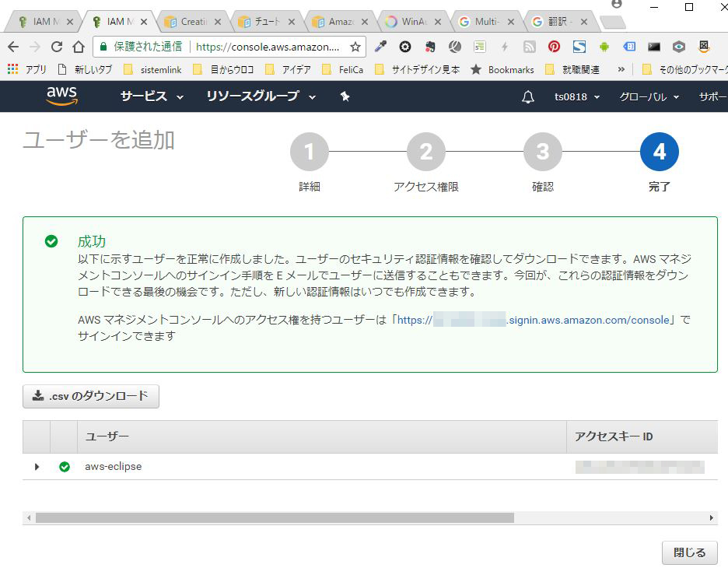
Task: Open the Pinterest extension icon
Action: [554, 47]
